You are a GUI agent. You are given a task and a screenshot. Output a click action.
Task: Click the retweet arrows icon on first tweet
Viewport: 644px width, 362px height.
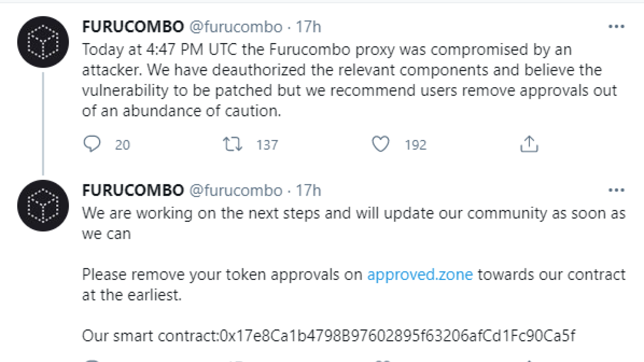233,144
